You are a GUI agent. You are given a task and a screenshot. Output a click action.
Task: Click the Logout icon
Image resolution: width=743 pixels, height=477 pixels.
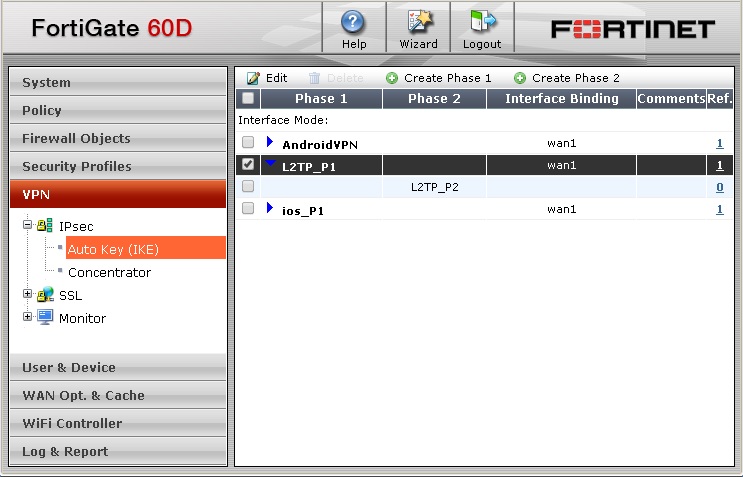point(482,21)
